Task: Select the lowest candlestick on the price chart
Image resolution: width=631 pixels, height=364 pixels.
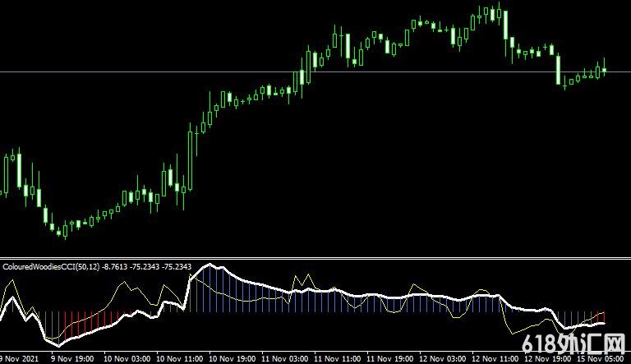Action: coord(65,233)
